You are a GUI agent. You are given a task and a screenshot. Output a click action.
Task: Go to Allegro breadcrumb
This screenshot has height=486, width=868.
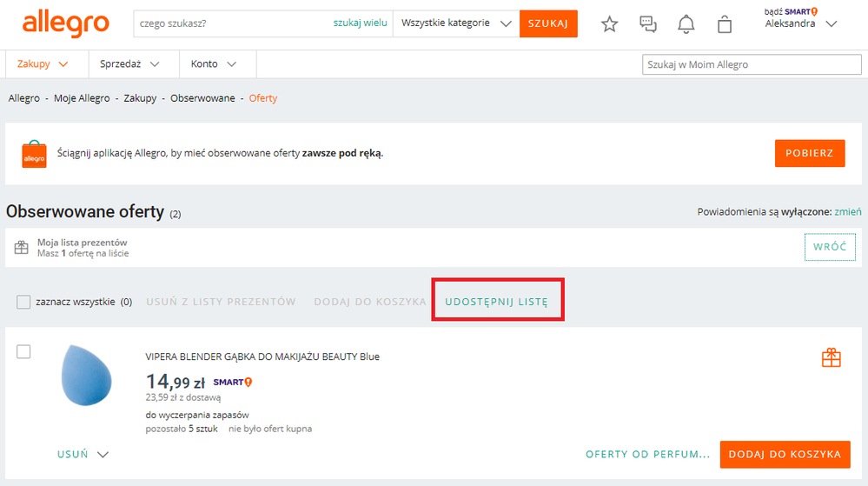point(23,98)
